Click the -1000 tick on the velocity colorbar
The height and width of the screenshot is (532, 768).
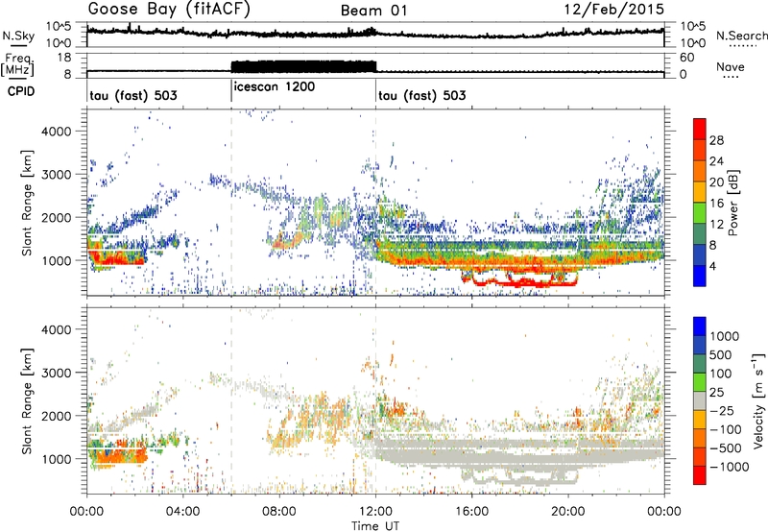pos(729,467)
